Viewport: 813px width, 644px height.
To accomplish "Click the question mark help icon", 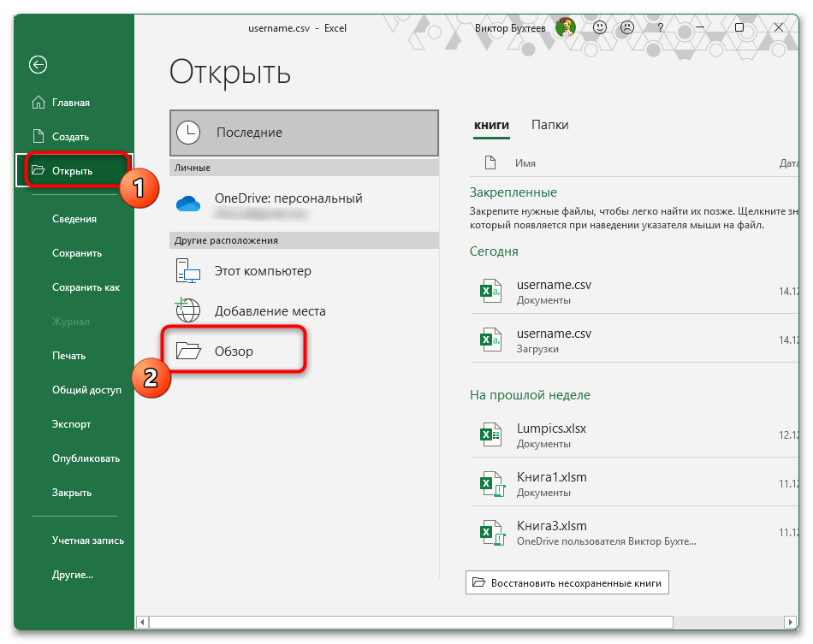I will (x=660, y=27).
